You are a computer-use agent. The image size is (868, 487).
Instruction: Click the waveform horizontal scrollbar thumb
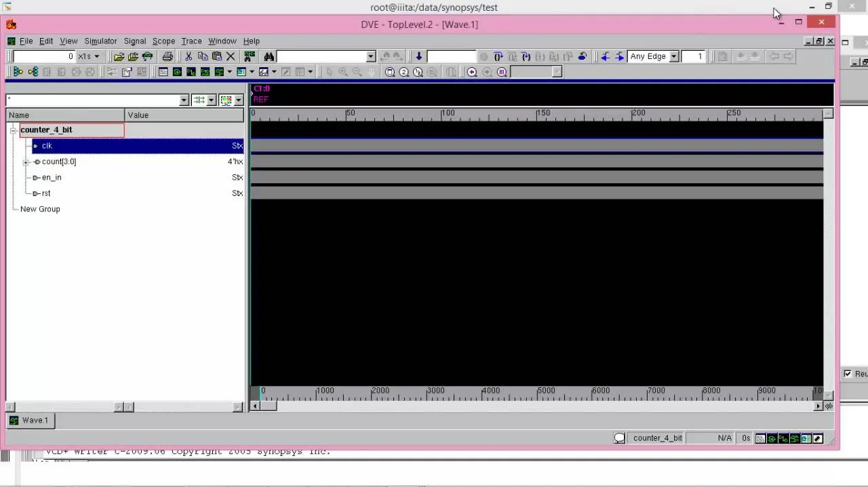[269, 406]
